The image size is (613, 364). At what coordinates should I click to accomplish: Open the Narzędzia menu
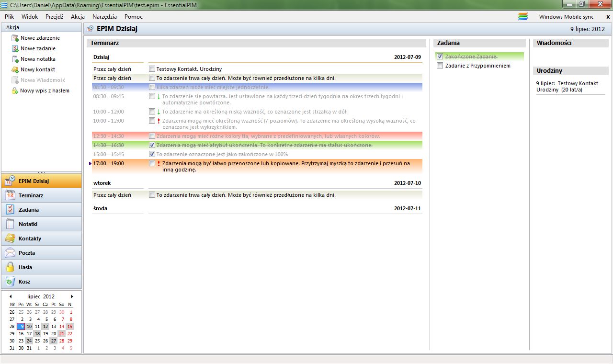click(x=104, y=17)
